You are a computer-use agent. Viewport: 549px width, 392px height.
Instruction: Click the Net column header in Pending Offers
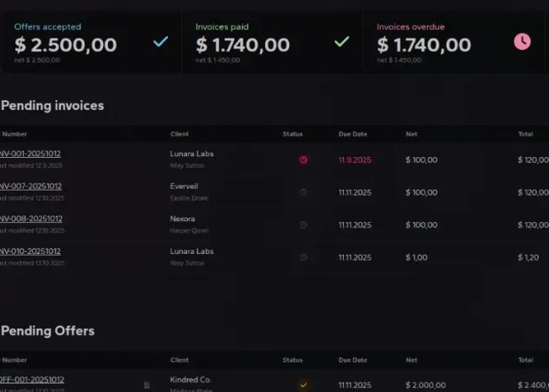point(412,360)
